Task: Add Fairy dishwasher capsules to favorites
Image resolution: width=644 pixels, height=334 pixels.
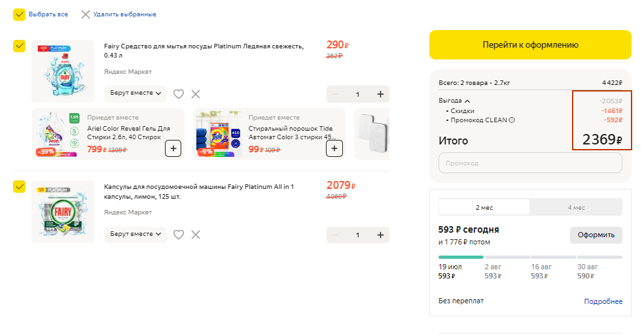Action: (179, 235)
